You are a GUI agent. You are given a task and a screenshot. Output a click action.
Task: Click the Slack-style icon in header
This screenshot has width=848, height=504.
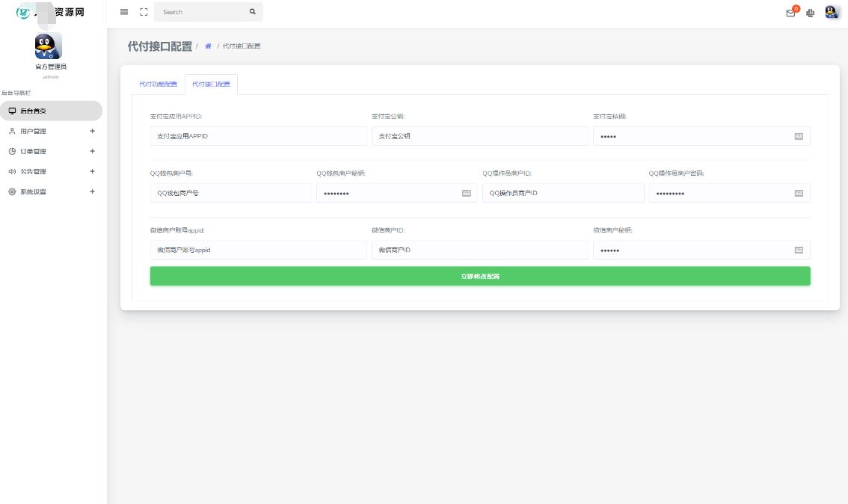(811, 13)
